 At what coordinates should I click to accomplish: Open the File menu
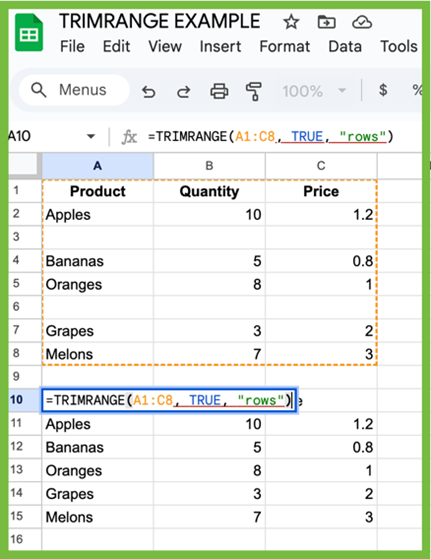coord(72,46)
